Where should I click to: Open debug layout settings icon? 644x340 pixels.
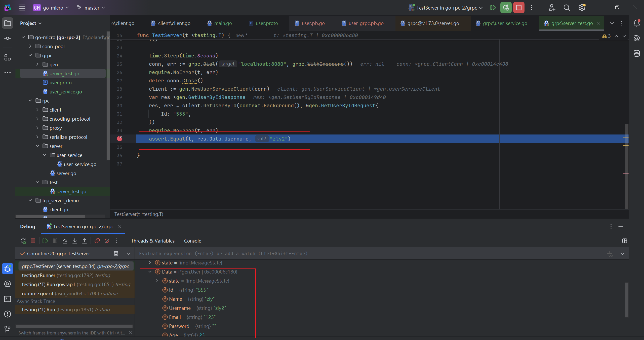click(624, 241)
